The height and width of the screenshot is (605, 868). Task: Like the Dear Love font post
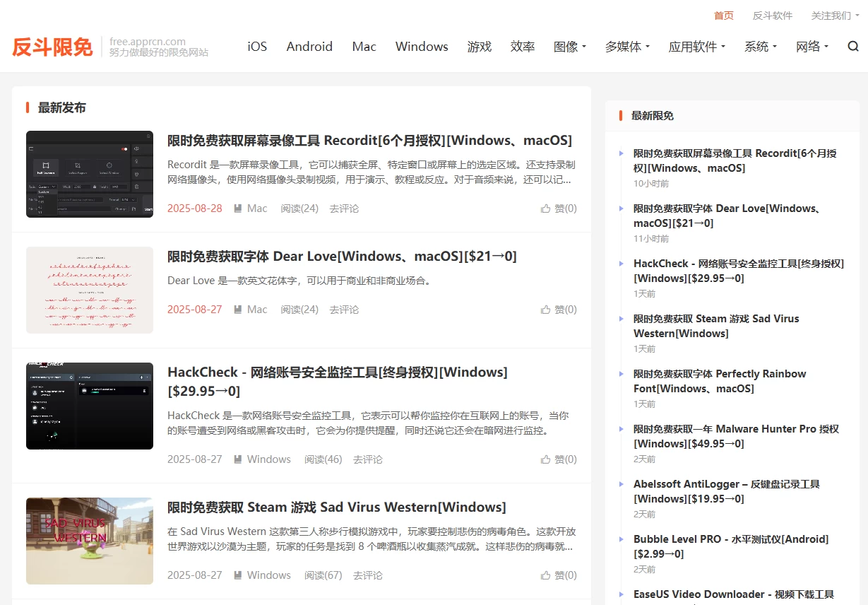(558, 309)
